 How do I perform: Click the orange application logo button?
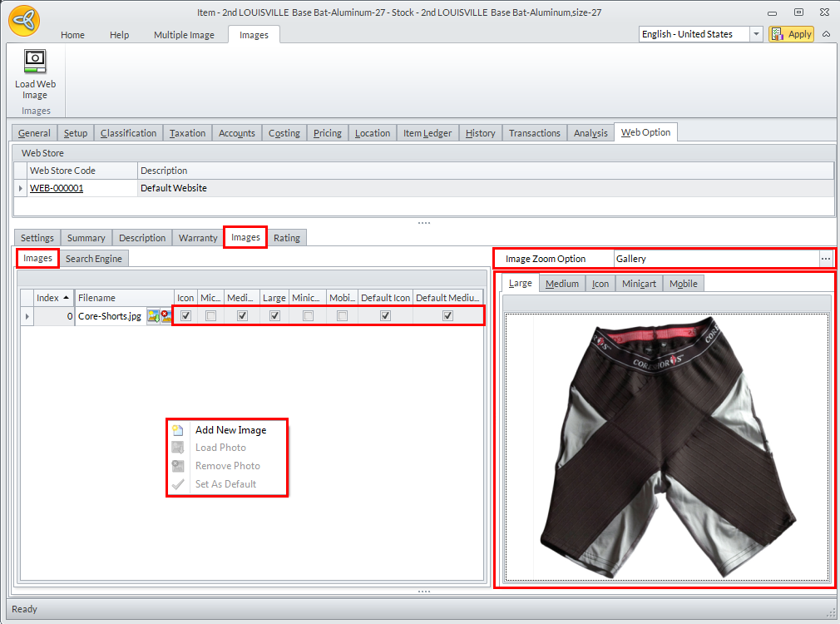point(25,22)
